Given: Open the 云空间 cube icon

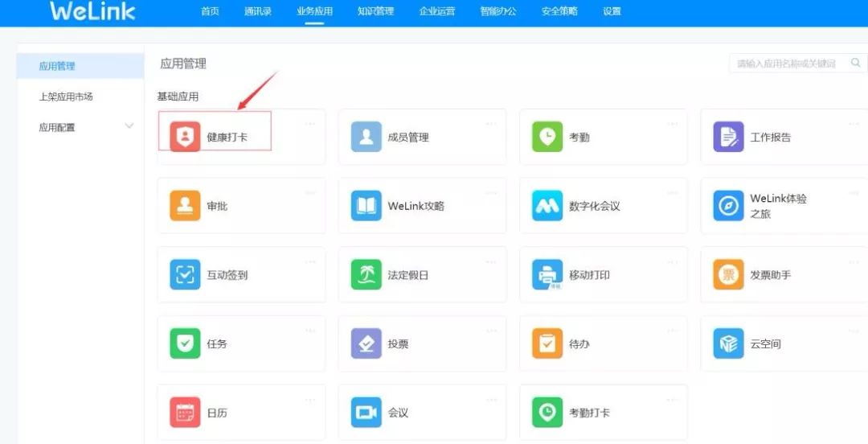Looking at the screenshot, I should [x=728, y=343].
